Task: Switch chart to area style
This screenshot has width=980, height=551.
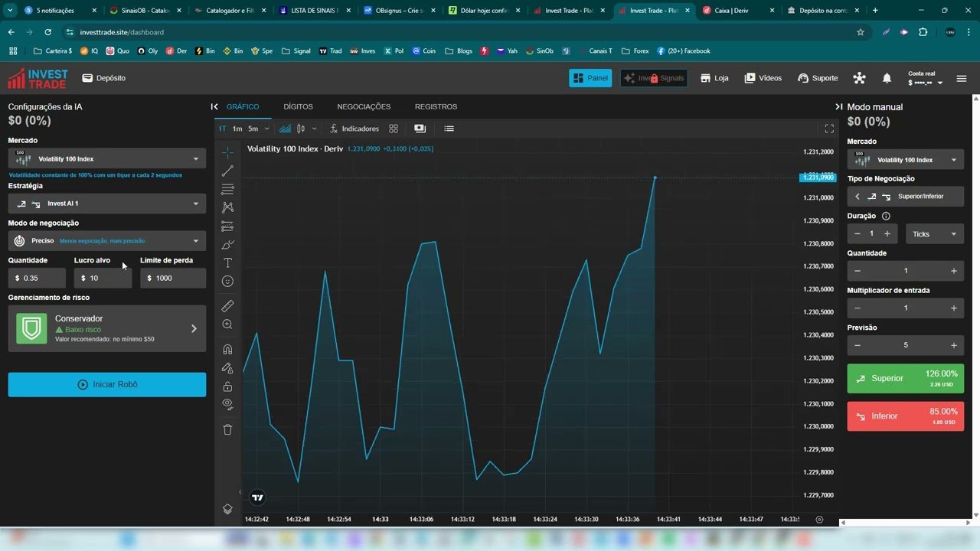Action: click(x=285, y=129)
